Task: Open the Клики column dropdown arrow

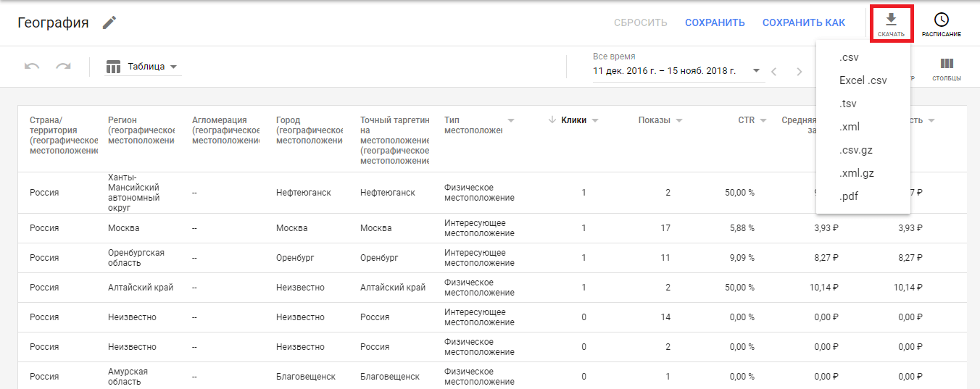Action: point(595,121)
